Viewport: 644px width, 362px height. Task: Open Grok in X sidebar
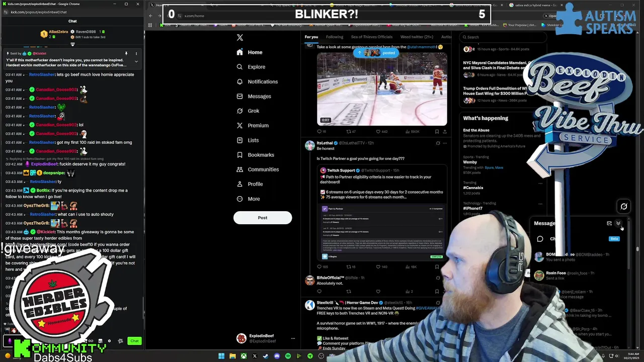[x=248, y=111]
